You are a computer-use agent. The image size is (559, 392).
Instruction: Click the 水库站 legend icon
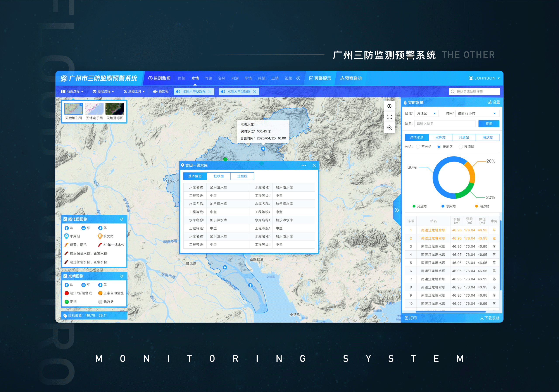coord(66,236)
